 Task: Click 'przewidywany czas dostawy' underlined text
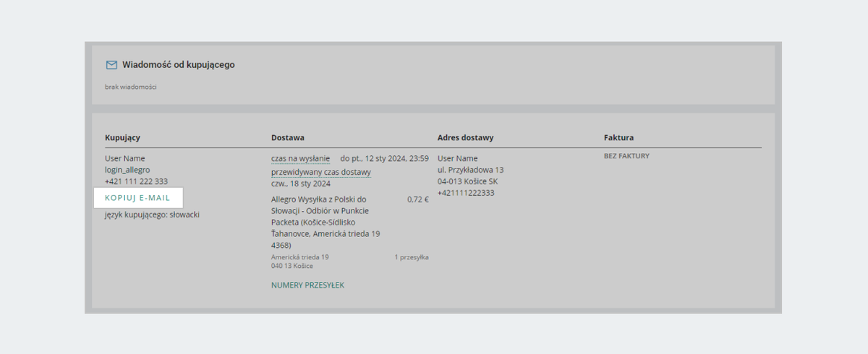click(x=320, y=172)
